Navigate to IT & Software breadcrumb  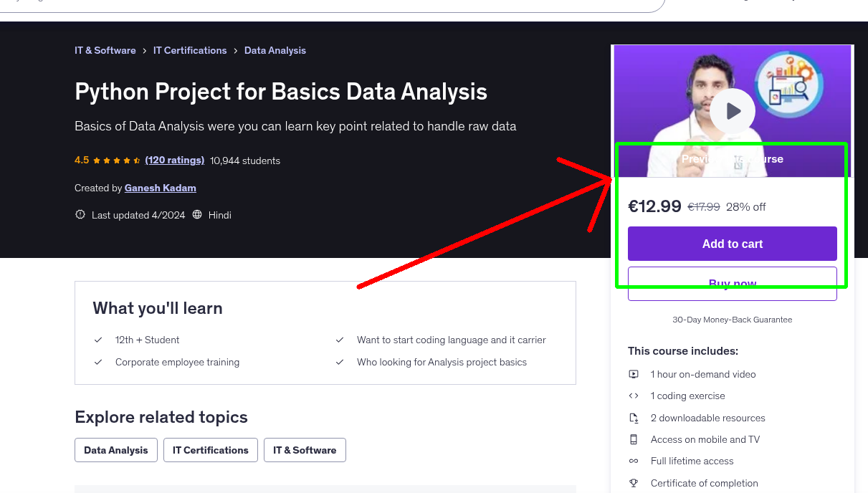pos(105,50)
